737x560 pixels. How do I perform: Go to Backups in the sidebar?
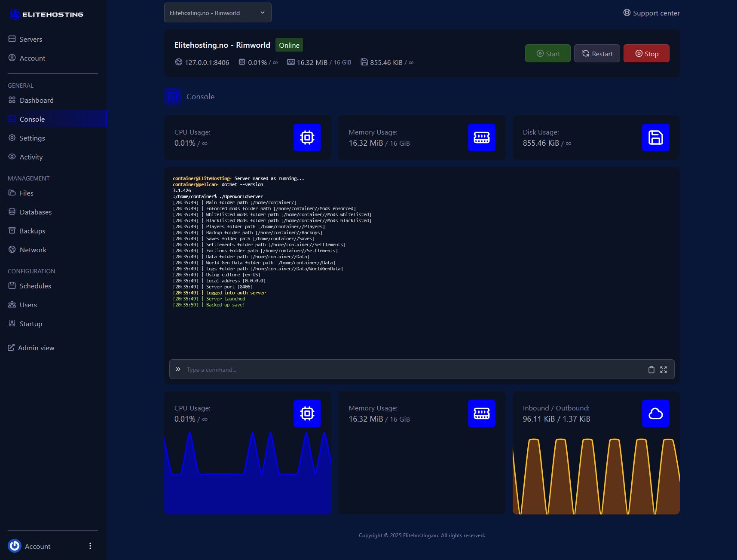coord(32,231)
